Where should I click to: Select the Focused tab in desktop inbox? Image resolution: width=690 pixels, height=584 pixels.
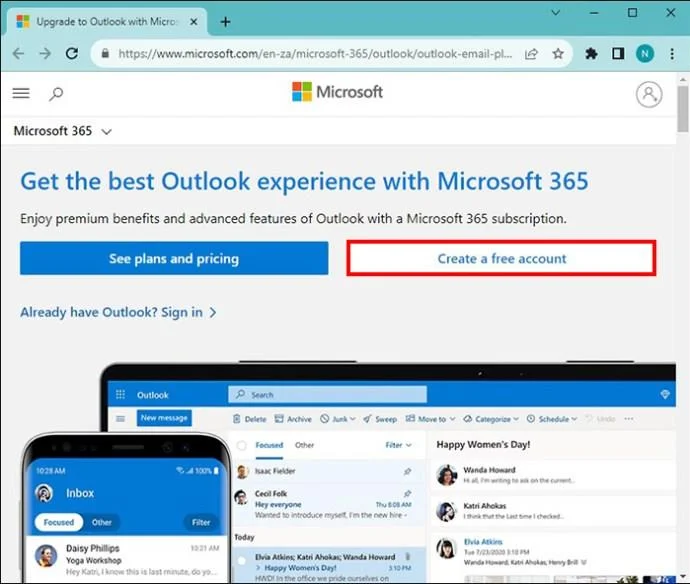(269, 445)
